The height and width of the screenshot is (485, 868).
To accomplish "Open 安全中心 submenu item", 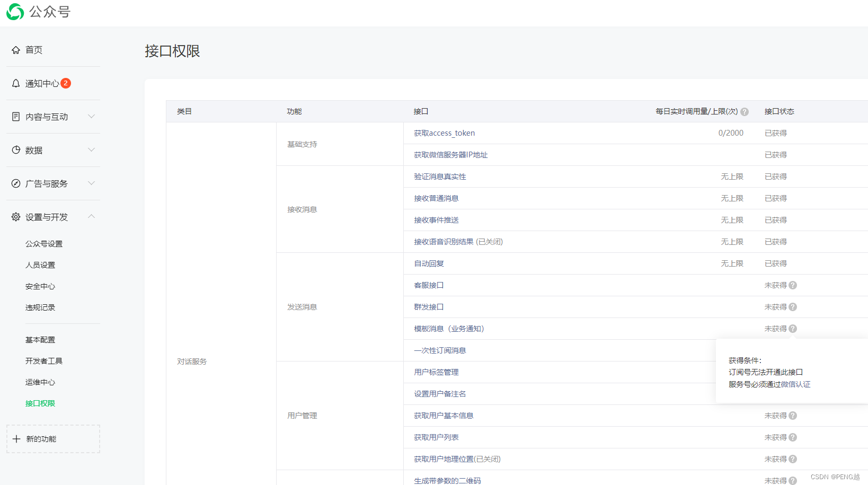I will (x=40, y=286).
